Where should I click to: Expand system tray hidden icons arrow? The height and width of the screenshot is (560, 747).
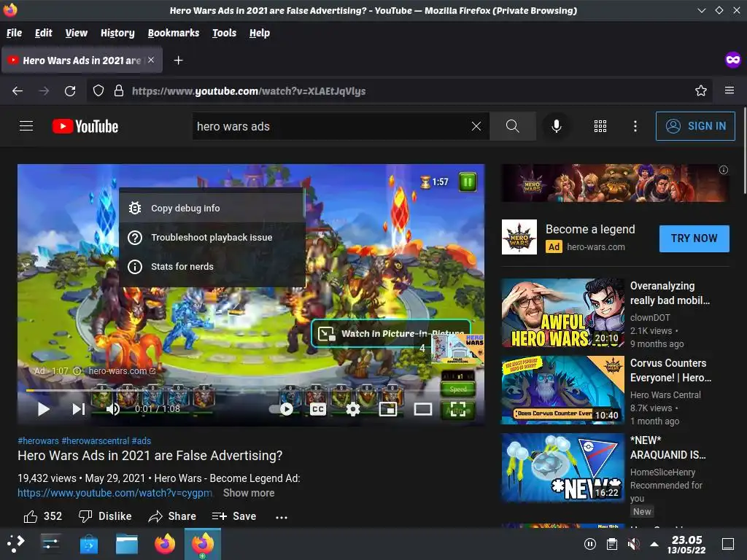click(x=654, y=544)
